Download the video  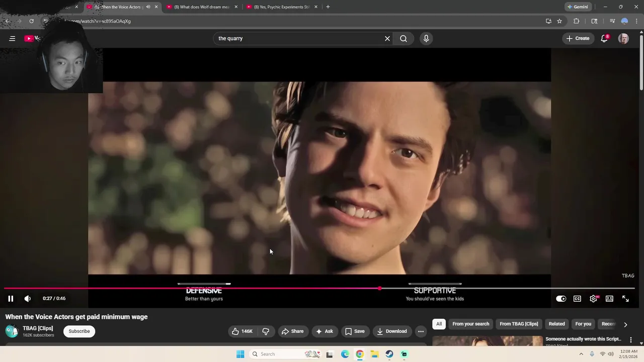coord(392,331)
